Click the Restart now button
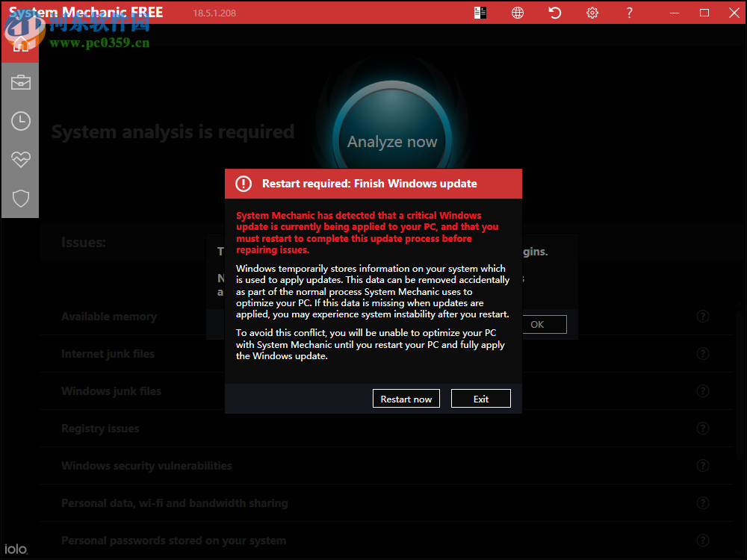This screenshot has height=560, width=747. click(x=406, y=399)
